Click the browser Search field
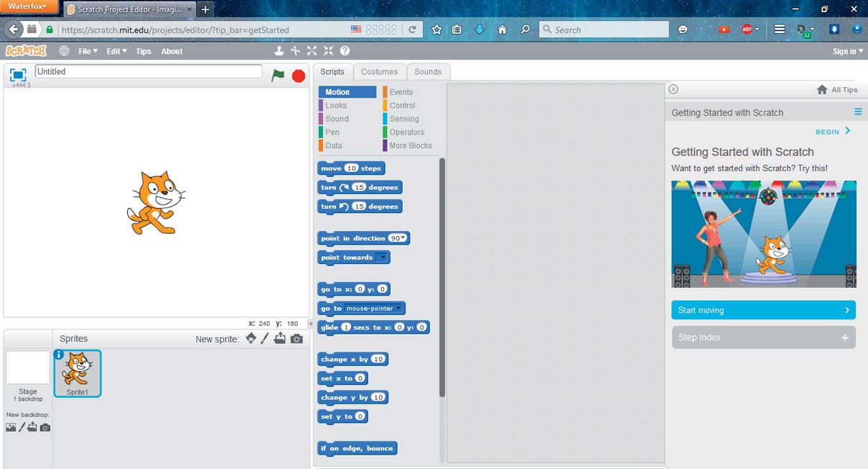 [x=603, y=29]
